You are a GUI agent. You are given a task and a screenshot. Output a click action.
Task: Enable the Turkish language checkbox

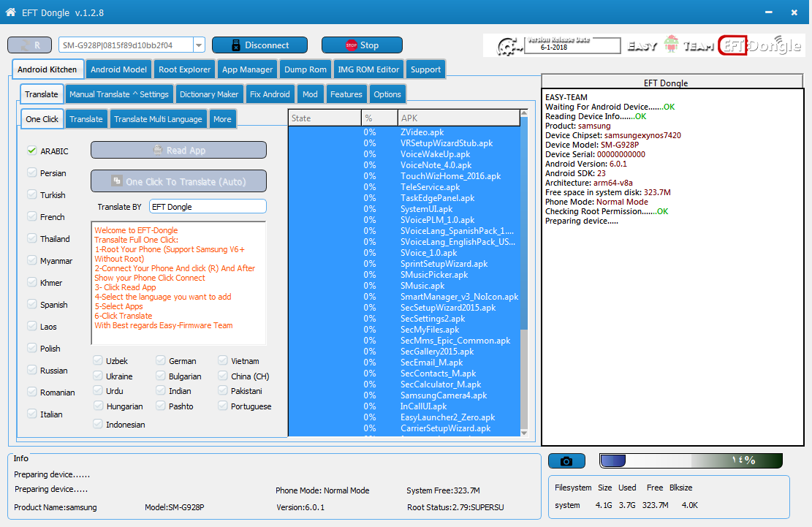point(32,194)
